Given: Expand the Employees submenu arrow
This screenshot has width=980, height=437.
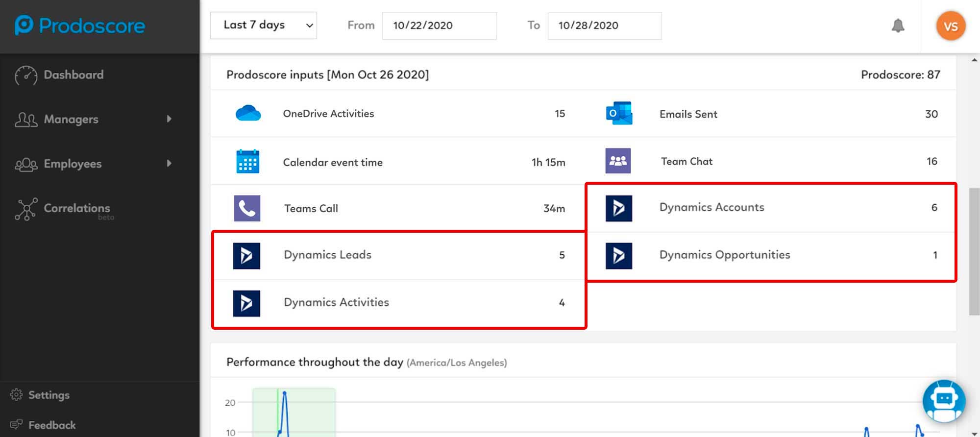Looking at the screenshot, I should tap(169, 164).
